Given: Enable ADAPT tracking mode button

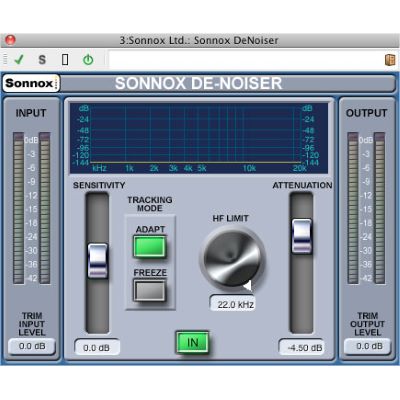Looking at the screenshot, I should click(150, 247).
